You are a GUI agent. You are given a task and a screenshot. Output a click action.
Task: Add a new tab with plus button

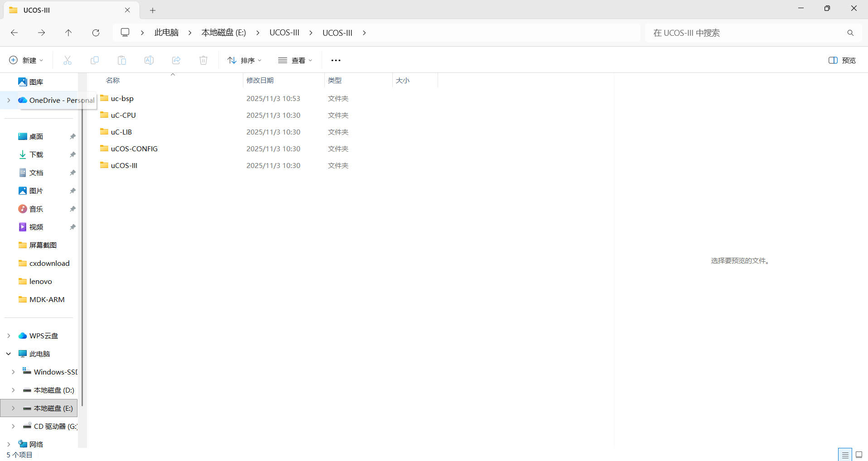coord(153,10)
